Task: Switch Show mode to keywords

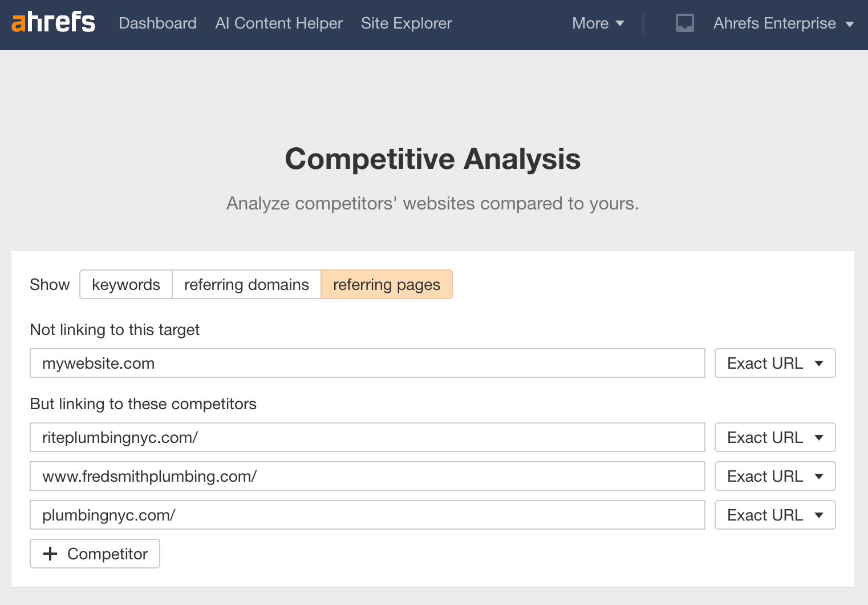Action: pos(125,284)
